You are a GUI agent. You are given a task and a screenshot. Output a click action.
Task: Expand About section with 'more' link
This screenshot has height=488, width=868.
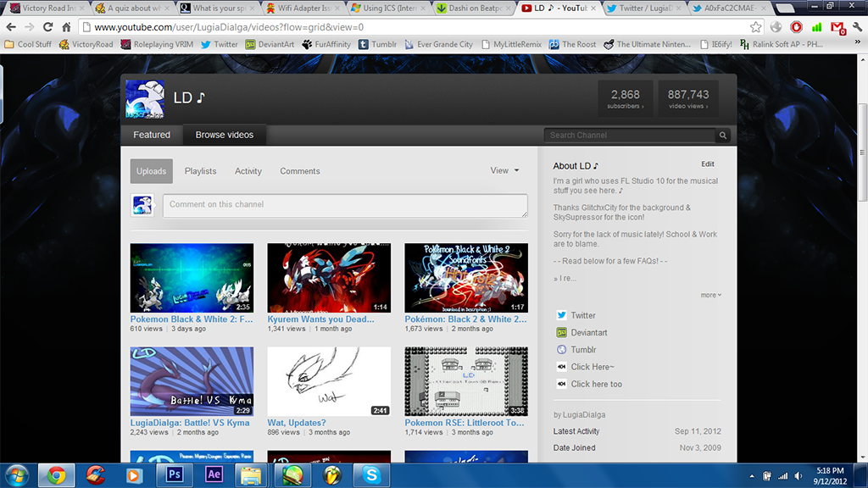tap(710, 295)
